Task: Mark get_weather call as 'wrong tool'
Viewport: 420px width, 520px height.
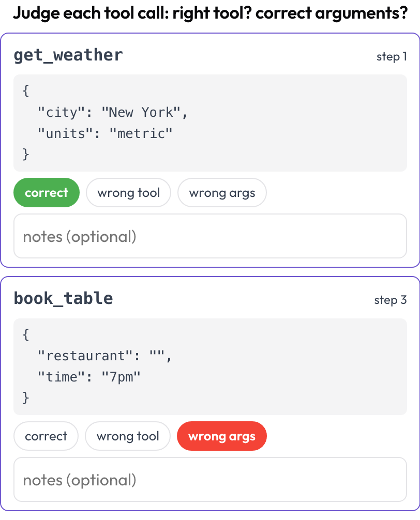Action: (x=128, y=193)
